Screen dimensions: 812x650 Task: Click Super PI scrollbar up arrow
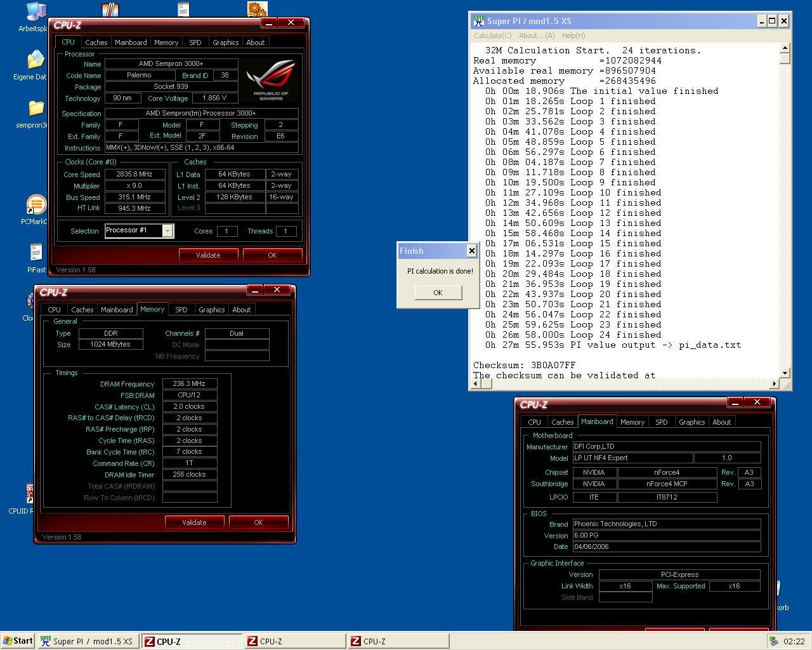click(x=785, y=48)
